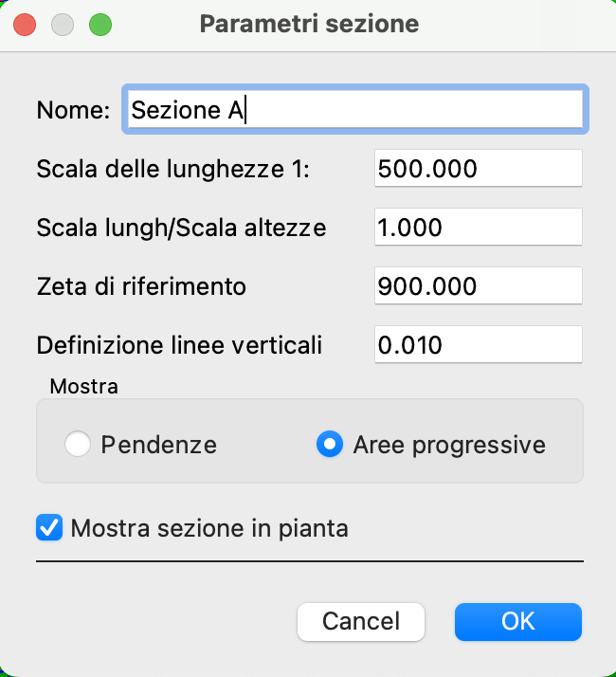This screenshot has width=616, height=677.
Task: Click the Mostra group heading
Action: 83,386
